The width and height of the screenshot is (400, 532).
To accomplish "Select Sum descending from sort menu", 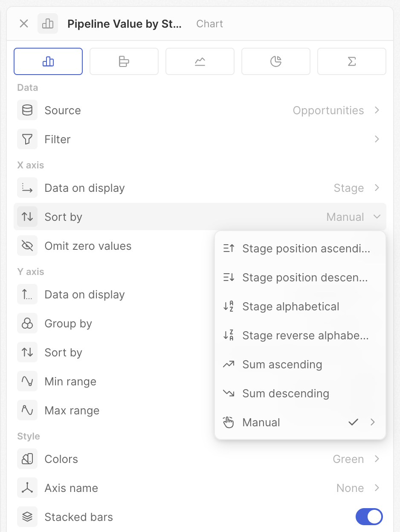I will [285, 393].
